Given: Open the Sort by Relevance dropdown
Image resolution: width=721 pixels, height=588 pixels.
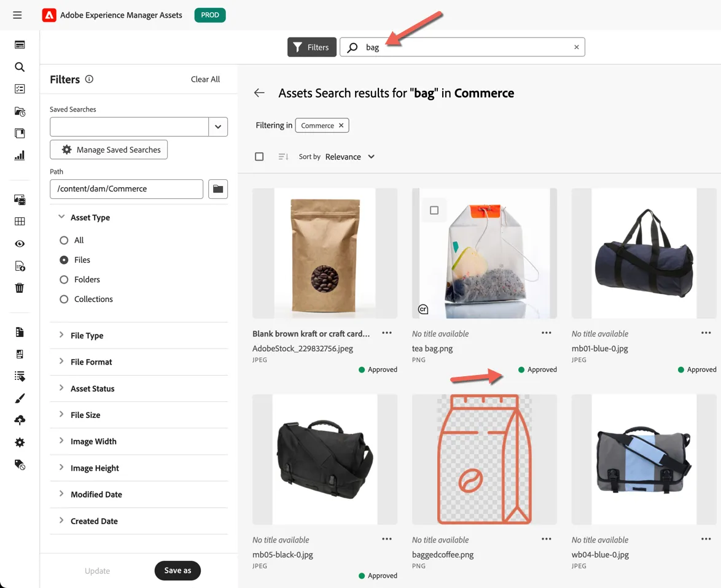Looking at the screenshot, I should [x=350, y=157].
